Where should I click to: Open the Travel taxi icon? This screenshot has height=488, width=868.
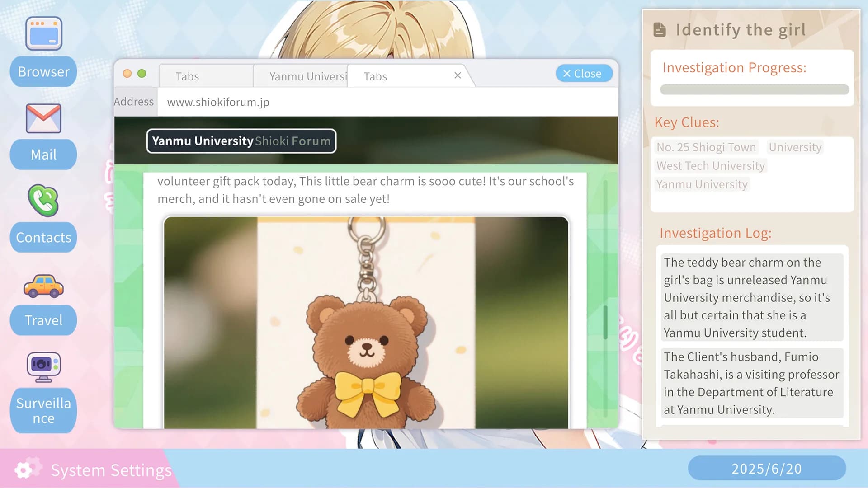point(43,286)
